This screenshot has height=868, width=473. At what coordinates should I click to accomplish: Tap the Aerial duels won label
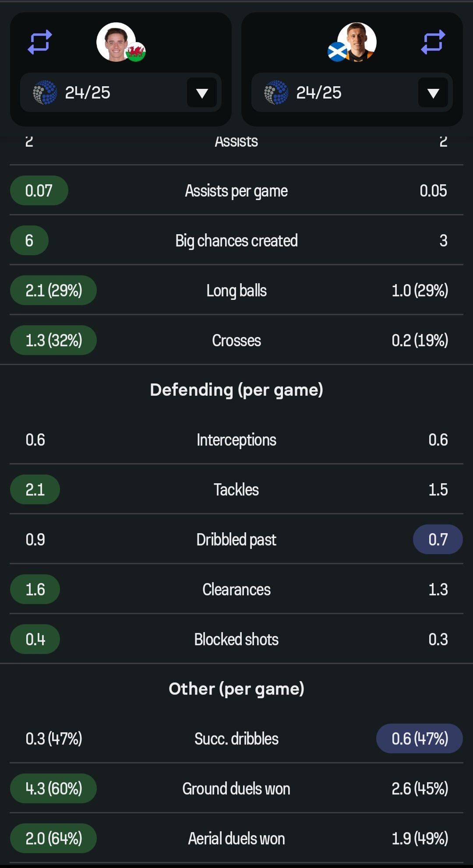pos(236,838)
